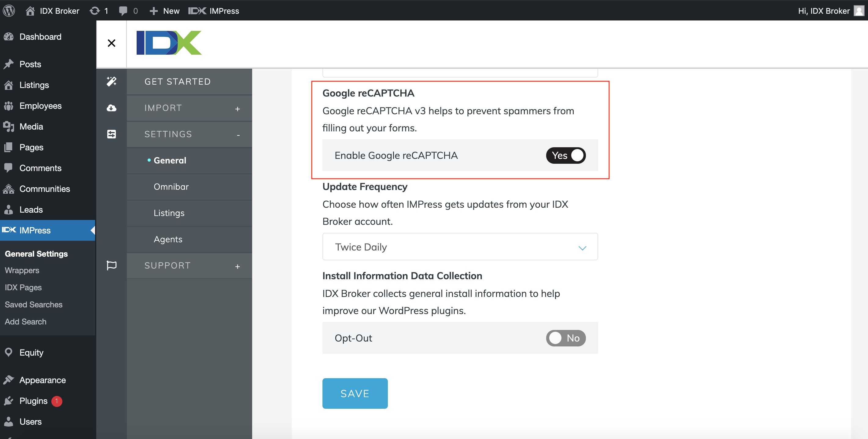This screenshot has height=439, width=868.
Task: Expand the IMPORT section
Action: coord(189,108)
